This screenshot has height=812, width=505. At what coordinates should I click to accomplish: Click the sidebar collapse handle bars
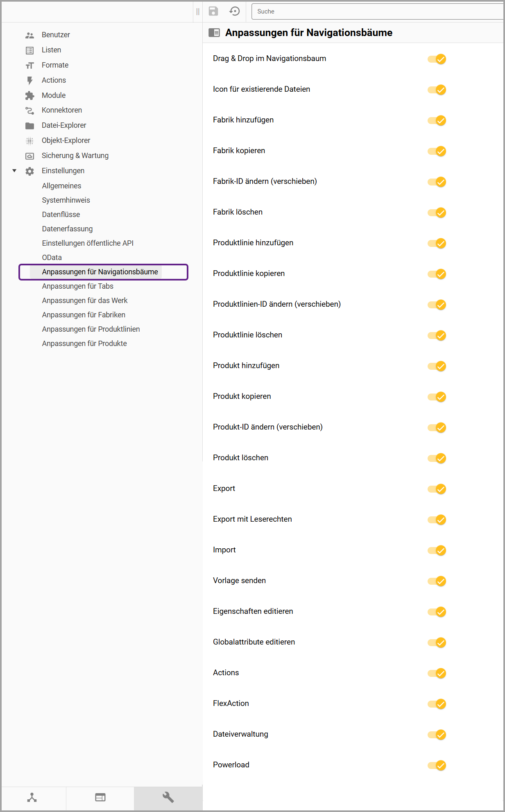coord(198,11)
